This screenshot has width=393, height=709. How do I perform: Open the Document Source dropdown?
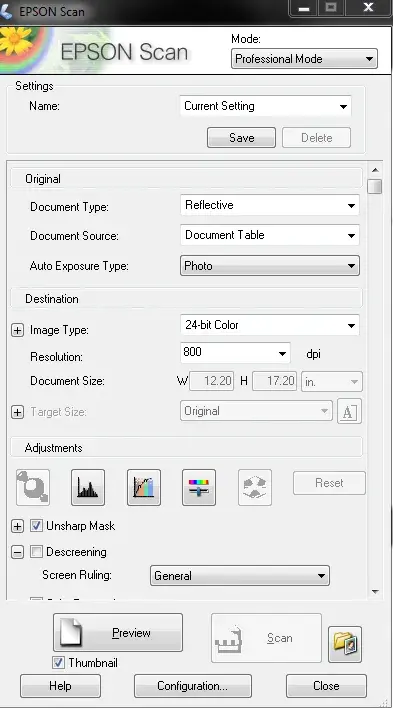coord(270,235)
